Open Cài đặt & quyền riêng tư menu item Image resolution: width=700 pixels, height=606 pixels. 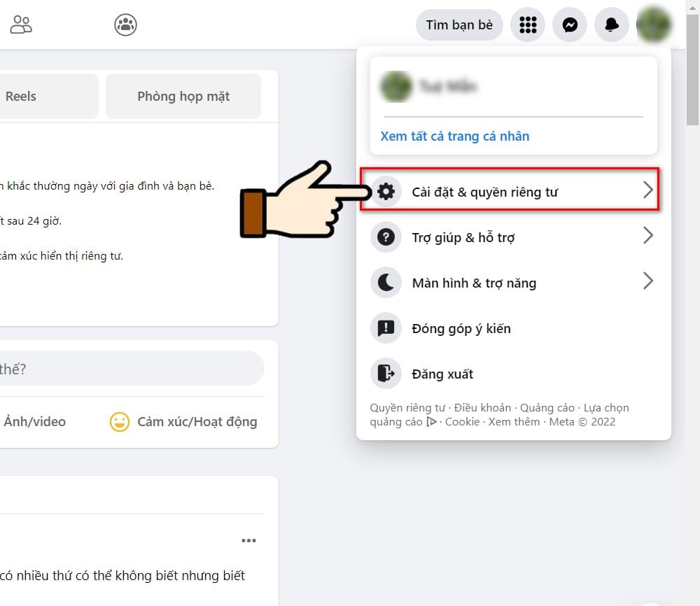(x=510, y=190)
